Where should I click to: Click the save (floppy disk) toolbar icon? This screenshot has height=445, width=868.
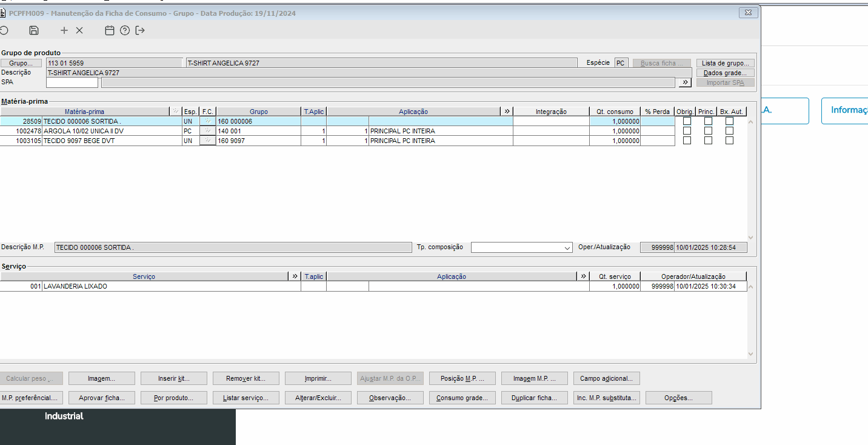34,30
